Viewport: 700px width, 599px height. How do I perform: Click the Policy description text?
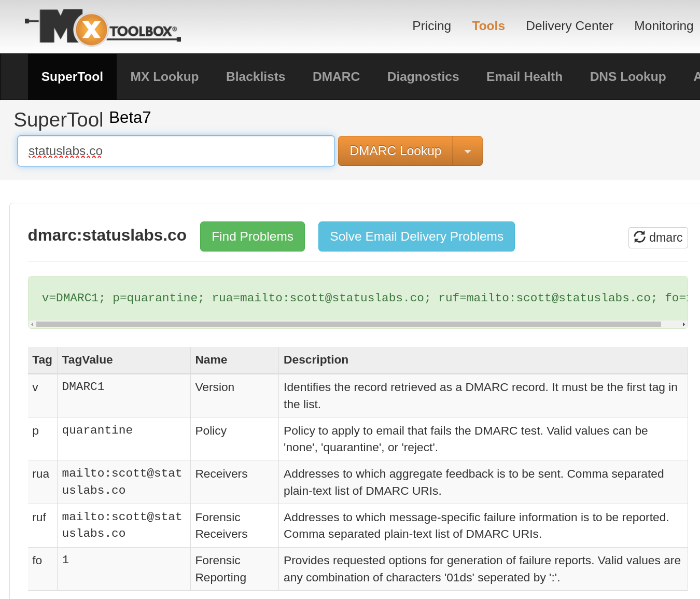[466, 439]
